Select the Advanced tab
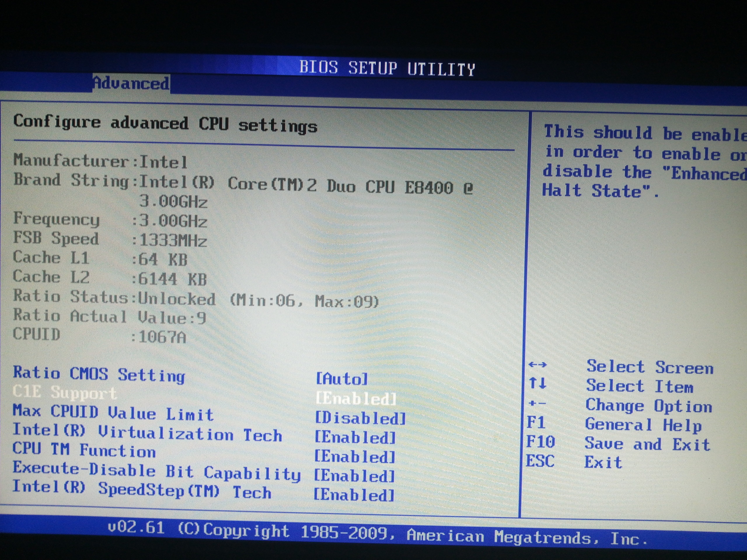Image resolution: width=747 pixels, height=560 pixels. point(131,83)
